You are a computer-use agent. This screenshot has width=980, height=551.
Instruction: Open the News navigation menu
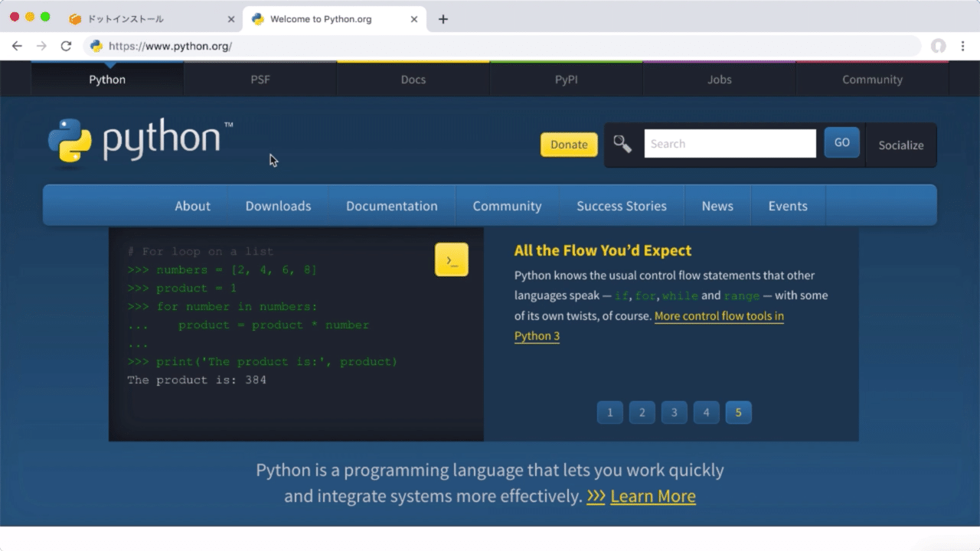click(717, 206)
